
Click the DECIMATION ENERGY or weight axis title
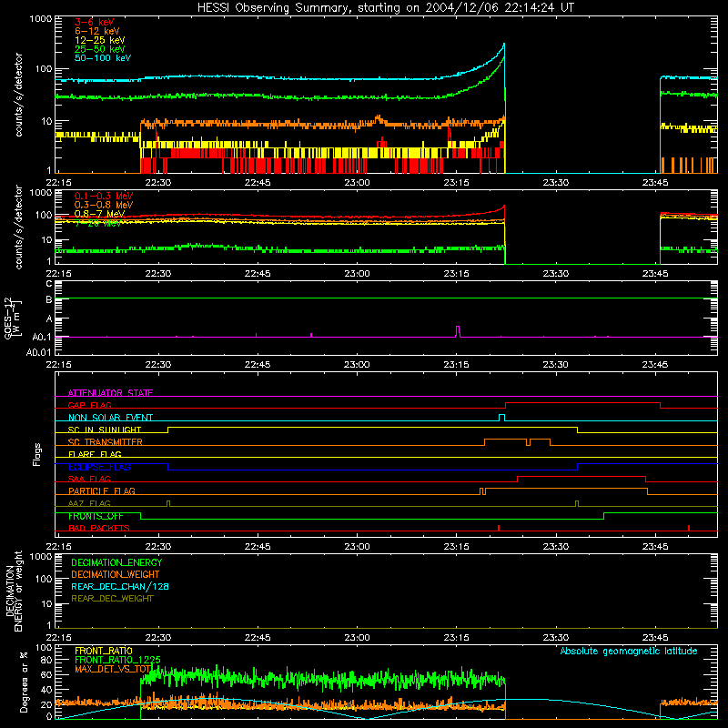coord(14,591)
